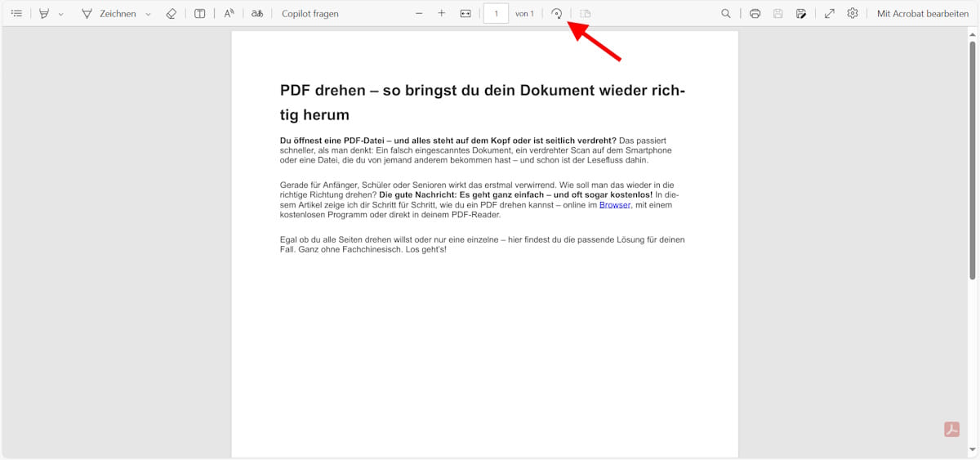The height and width of the screenshot is (460, 980).
Task: Print the PDF document
Action: [755, 14]
